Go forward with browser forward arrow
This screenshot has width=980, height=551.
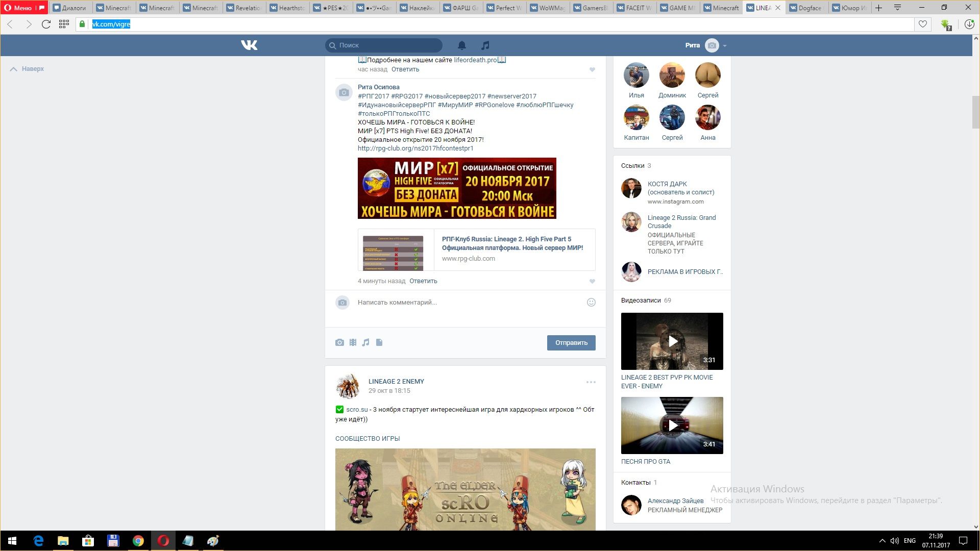[28, 24]
